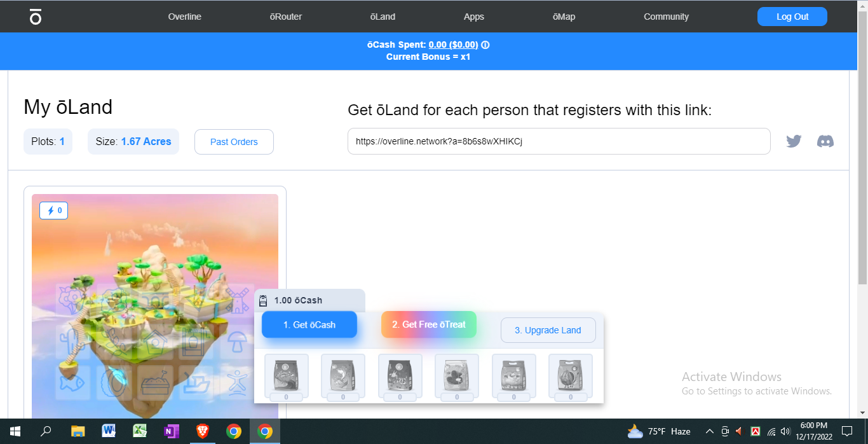Open the notification center icon
This screenshot has width=868, height=444.
click(x=846, y=431)
